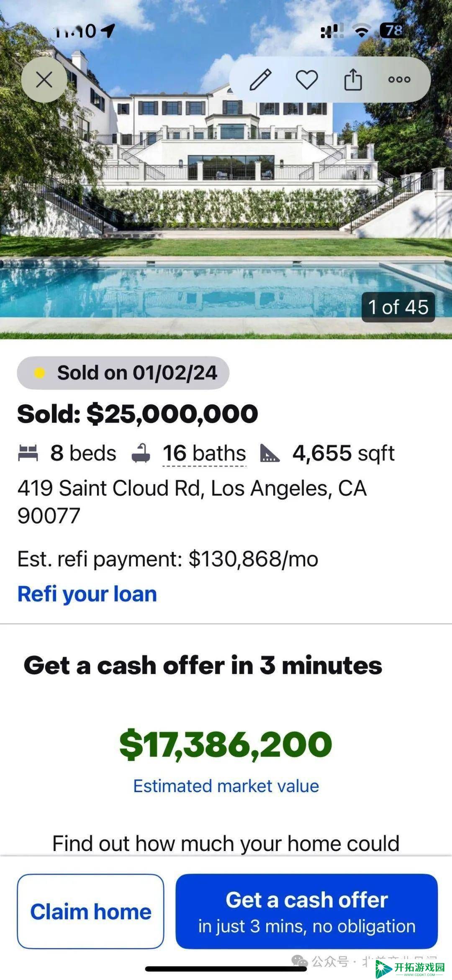Tap the 419 Saint Cloud Rd address
The height and width of the screenshot is (980, 452).
[x=192, y=502]
